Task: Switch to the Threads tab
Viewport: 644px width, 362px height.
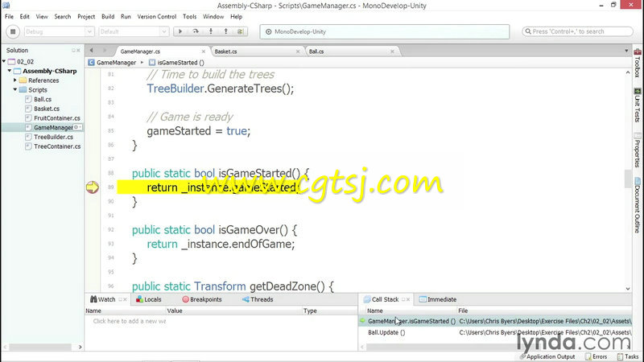Action: (x=258, y=299)
